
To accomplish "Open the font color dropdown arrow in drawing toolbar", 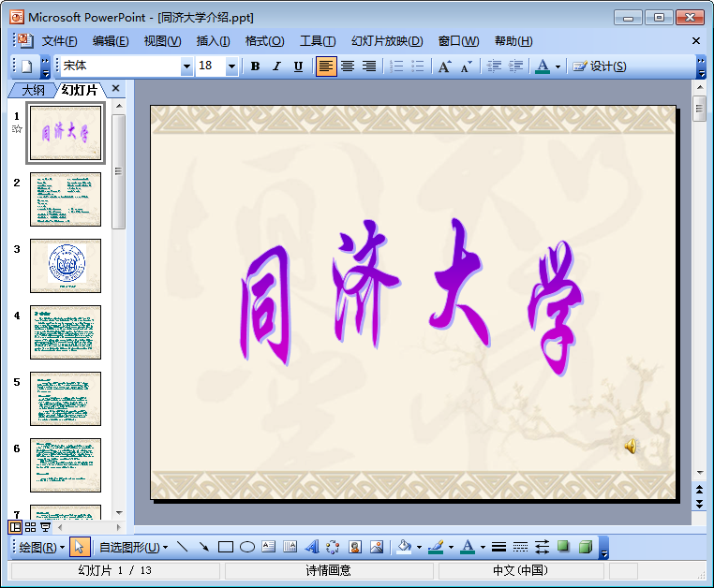I will click(483, 547).
